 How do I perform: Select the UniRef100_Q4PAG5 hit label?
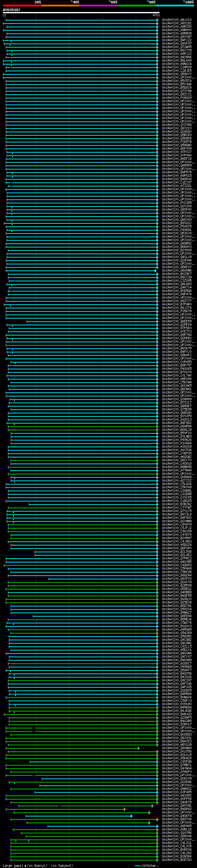[176, 826]
